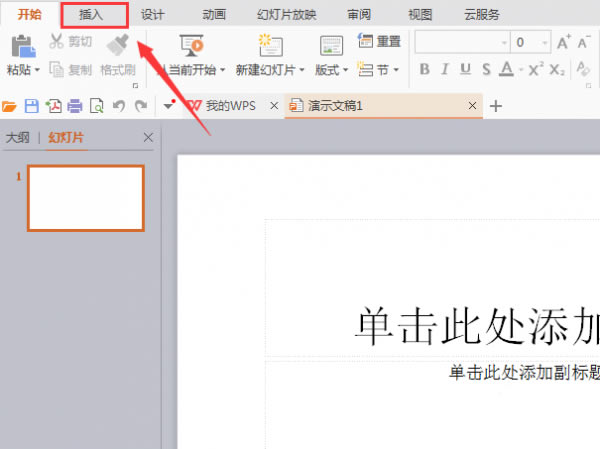Open the Start (开始) ribbon tab
The image size is (600, 449).
[x=29, y=15]
